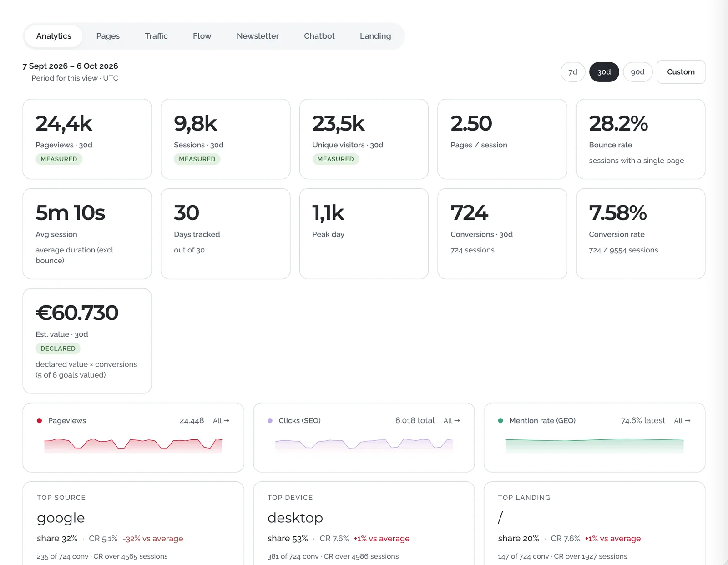This screenshot has height=565, width=728.
Task: Click the green Mention rate legend dot
Action: tap(500, 421)
